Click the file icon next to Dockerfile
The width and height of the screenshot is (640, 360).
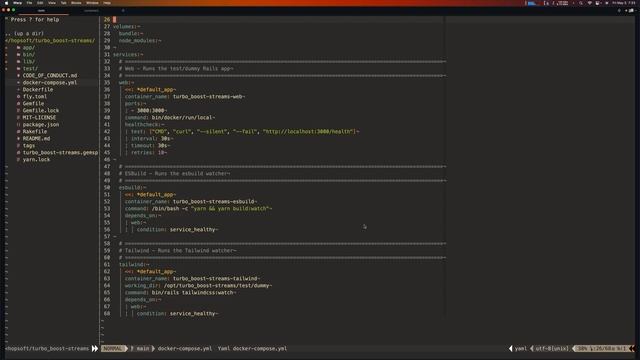click(x=18, y=89)
